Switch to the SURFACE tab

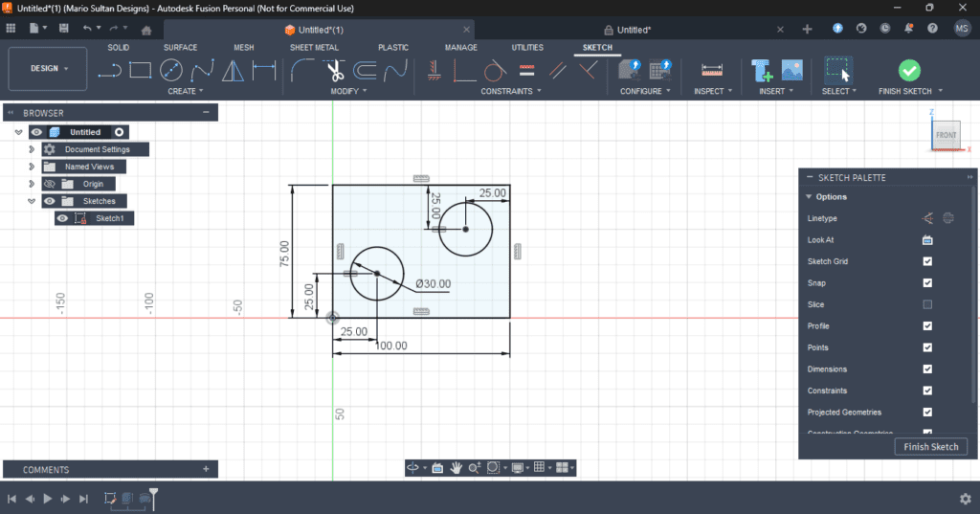tap(180, 47)
